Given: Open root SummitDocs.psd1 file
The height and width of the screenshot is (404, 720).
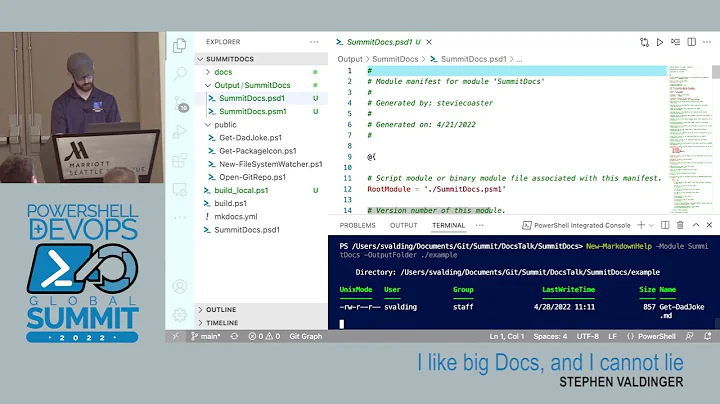Looking at the screenshot, I should click(261, 230).
